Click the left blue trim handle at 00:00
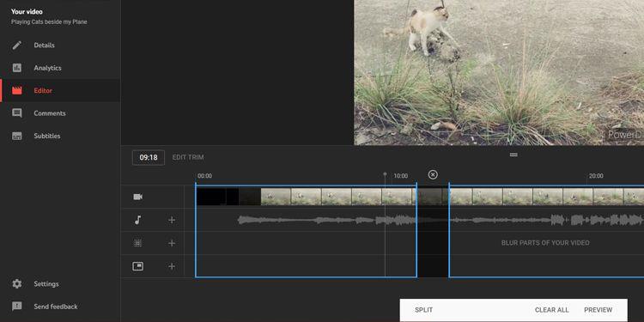644x322 pixels. (x=196, y=231)
